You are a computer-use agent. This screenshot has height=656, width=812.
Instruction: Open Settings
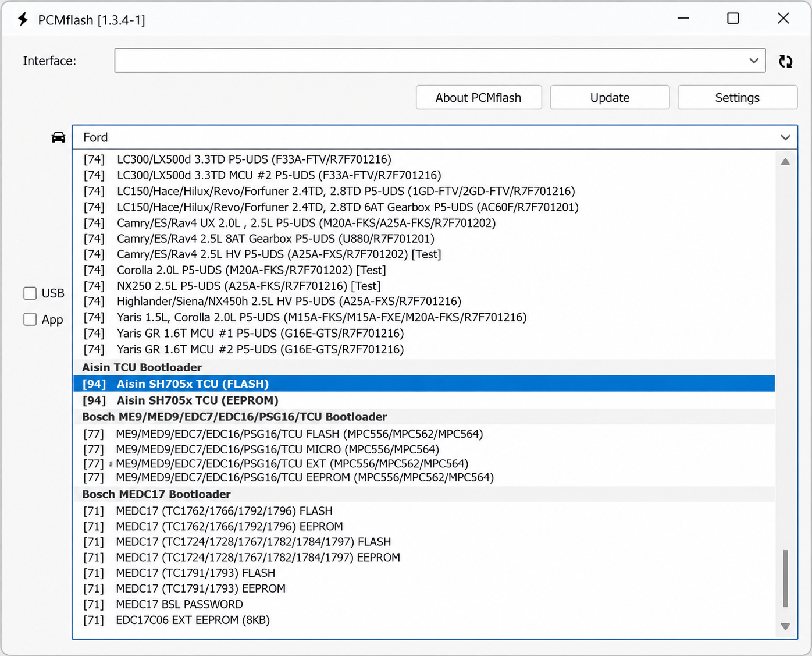[x=738, y=98]
